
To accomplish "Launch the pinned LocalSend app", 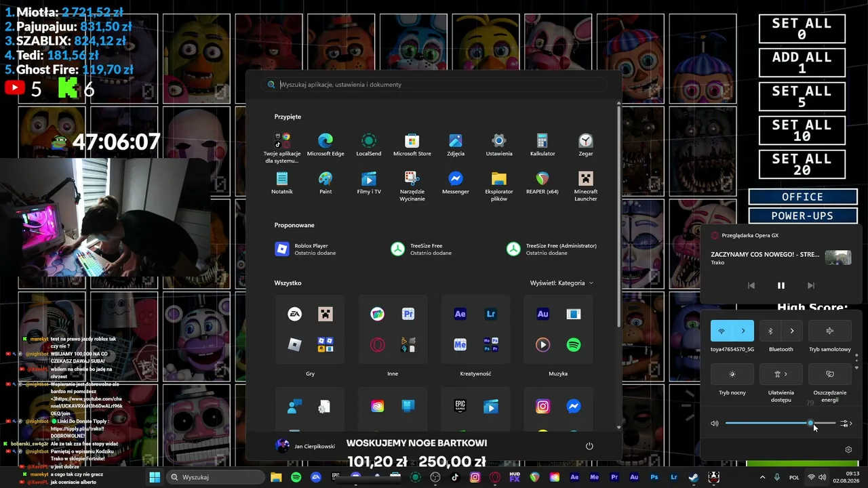I will coord(369,144).
